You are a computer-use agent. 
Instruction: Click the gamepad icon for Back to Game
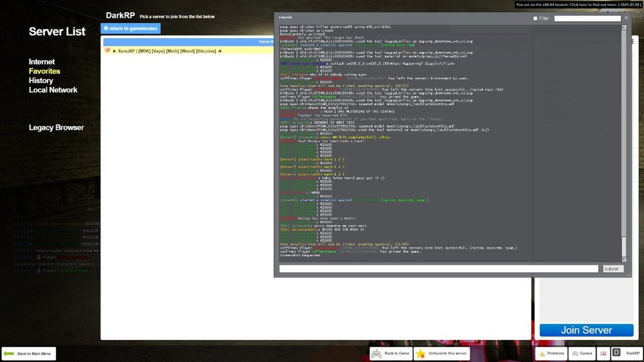(x=377, y=354)
